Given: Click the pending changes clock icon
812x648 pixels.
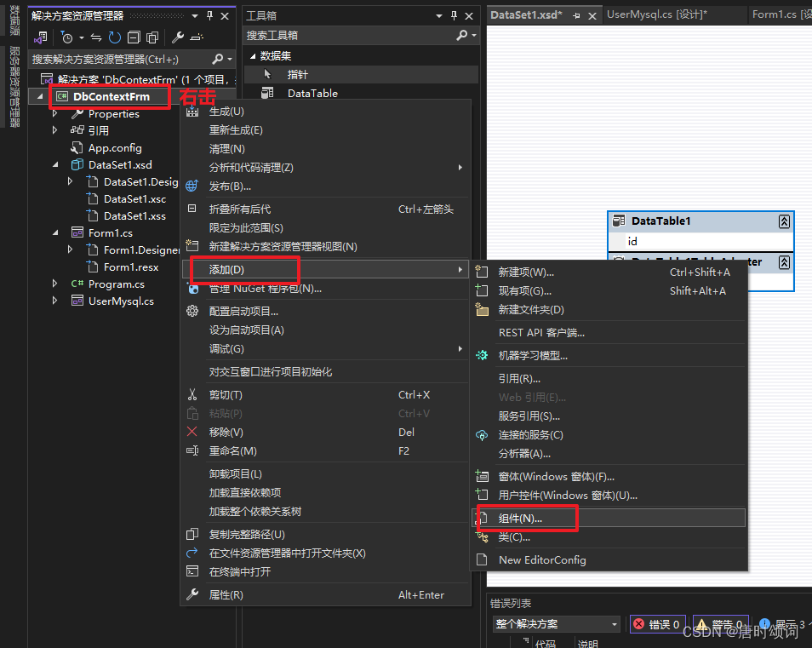Looking at the screenshot, I should (67, 38).
